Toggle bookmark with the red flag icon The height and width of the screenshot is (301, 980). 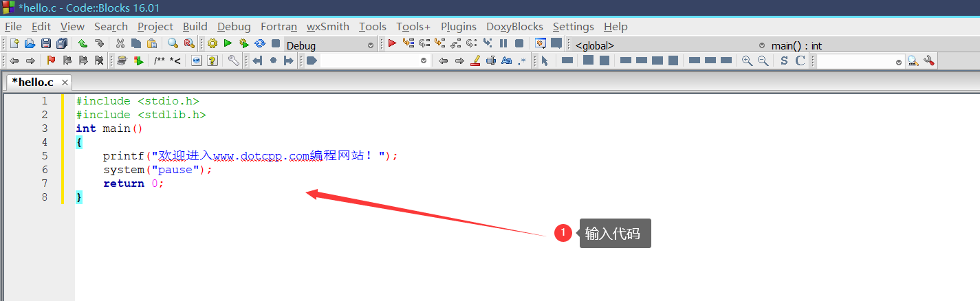51,60
